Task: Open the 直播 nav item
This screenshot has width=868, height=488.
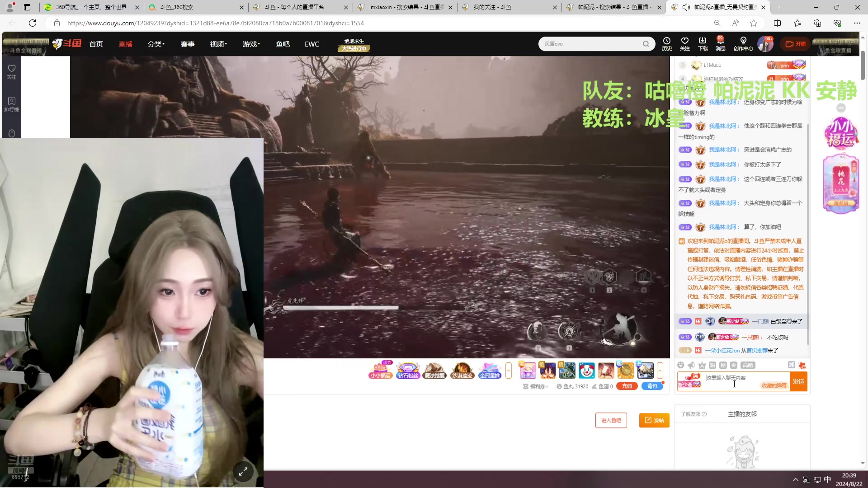Action: point(125,44)
